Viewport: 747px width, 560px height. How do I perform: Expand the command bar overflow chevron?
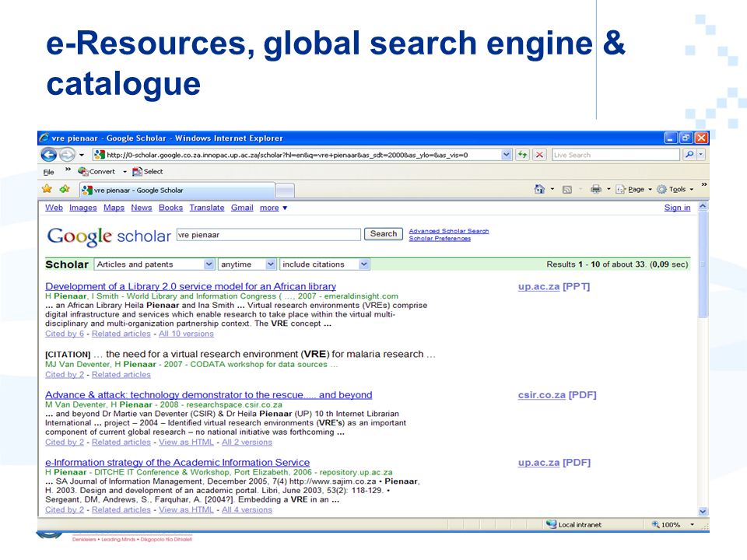[703, 184]
